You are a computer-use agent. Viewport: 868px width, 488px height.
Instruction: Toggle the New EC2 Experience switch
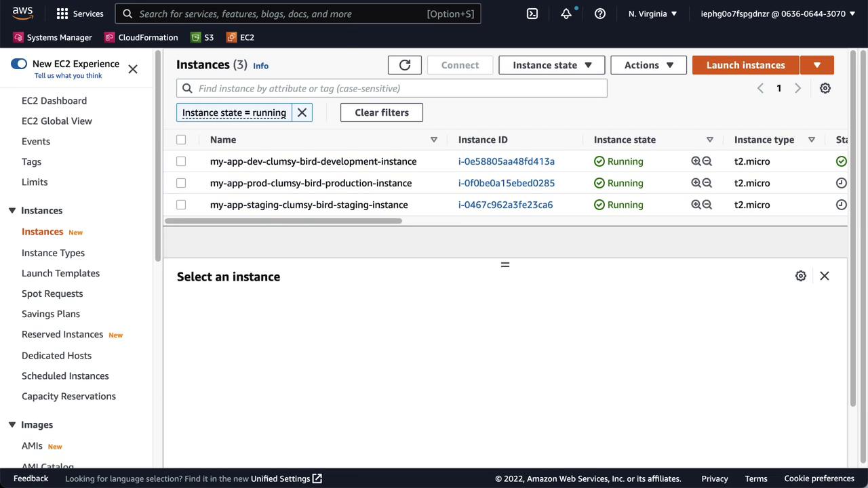pos(19,64)
